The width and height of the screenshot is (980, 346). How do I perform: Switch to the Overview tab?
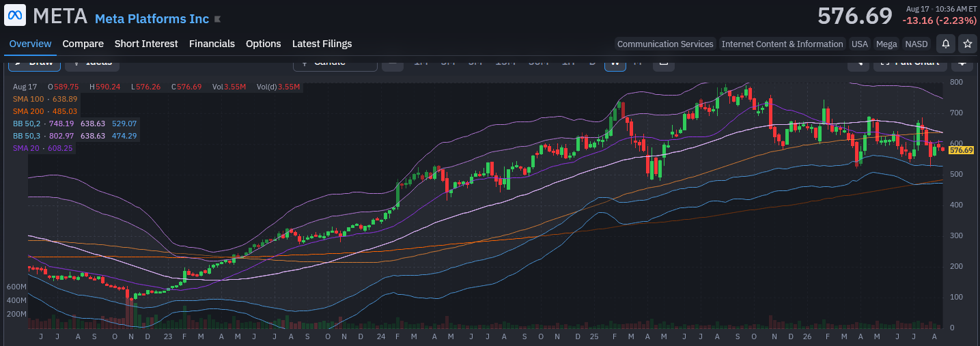point(30,44)
